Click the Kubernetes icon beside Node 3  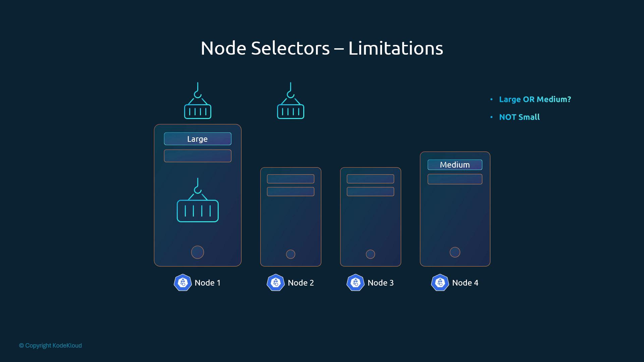click(356, 283)
